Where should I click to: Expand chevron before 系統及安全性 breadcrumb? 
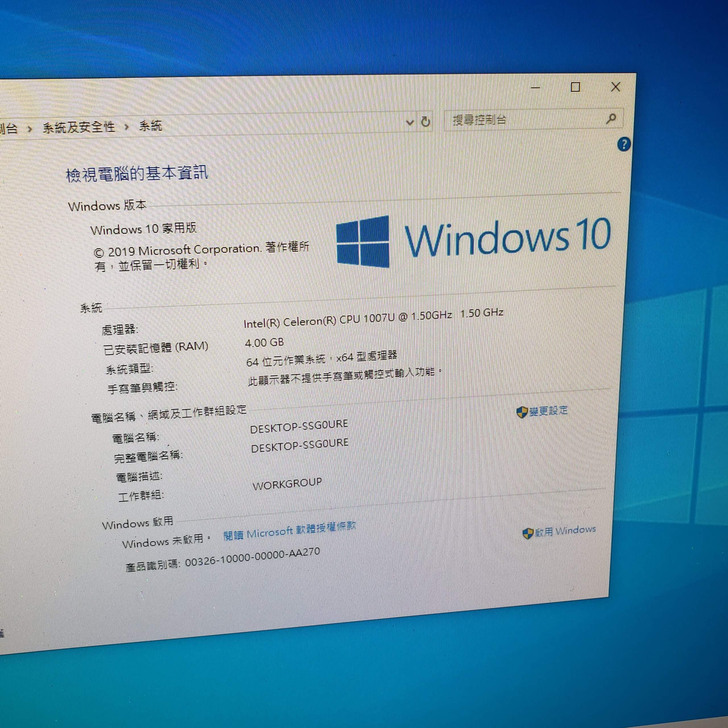tap(30, 129)
